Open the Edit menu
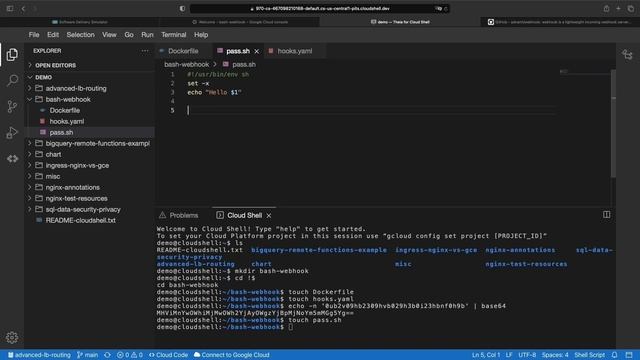This screenshot has height=360, width=640. (x=53, y=35)
